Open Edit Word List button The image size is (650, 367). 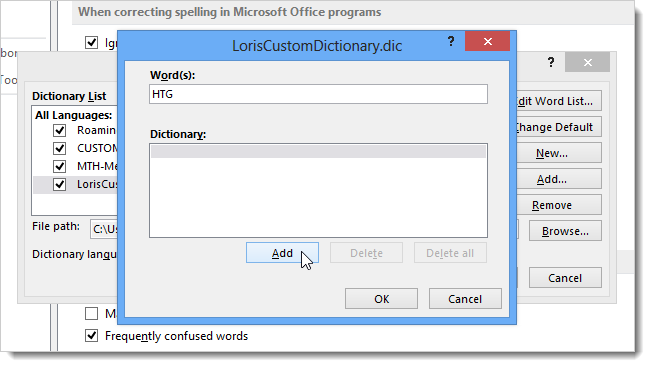click(x=559, y=101)
